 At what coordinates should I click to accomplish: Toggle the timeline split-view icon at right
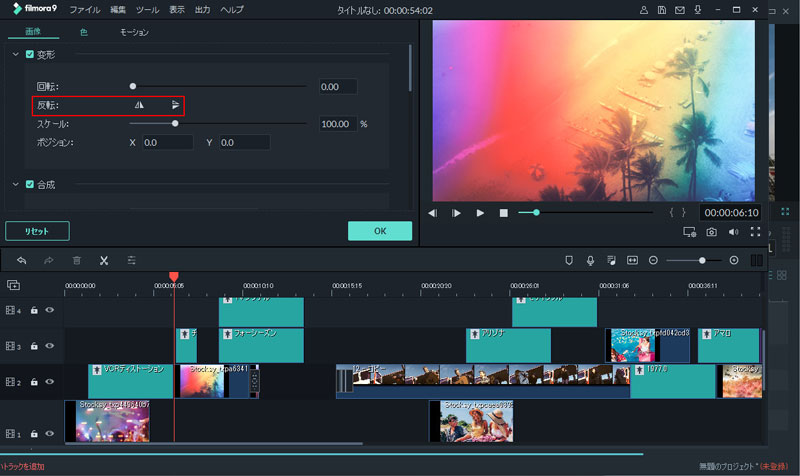pyautogui.click(x=757, y=261)
